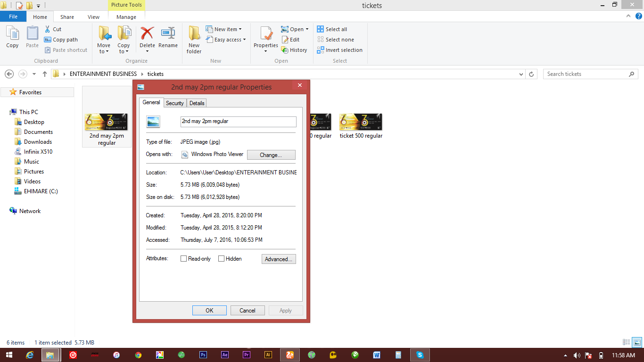Open the File tab
The width and height of the screenshot is (644, 362).
click(x=13, y=16)
